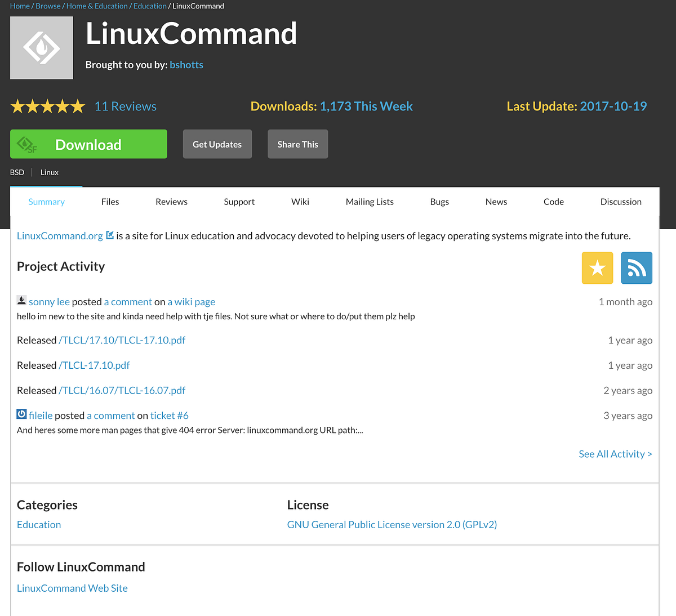Click the yellow star favorite icon
This screenshot has height=616, width=676.
(597, 268)
